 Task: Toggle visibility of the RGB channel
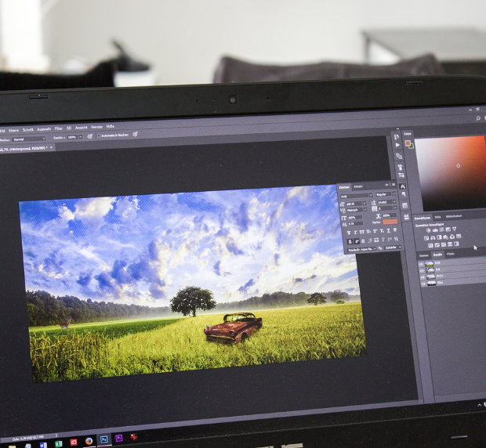point(423,262)
